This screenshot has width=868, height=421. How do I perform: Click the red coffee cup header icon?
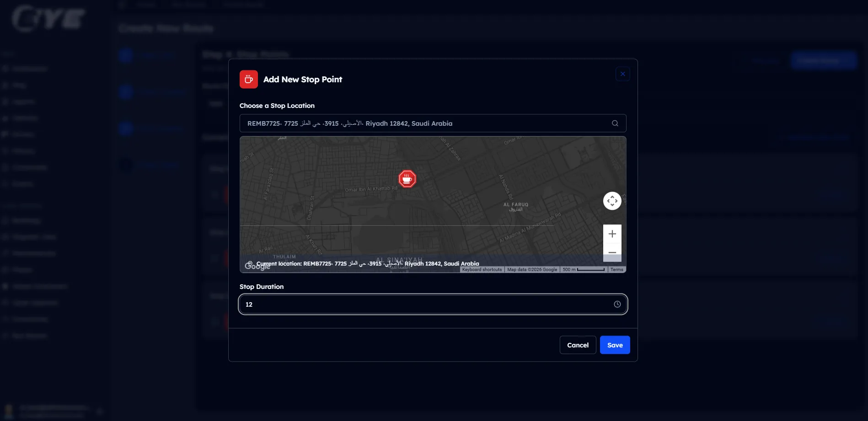pyautogui.click(x=248, y=80)
